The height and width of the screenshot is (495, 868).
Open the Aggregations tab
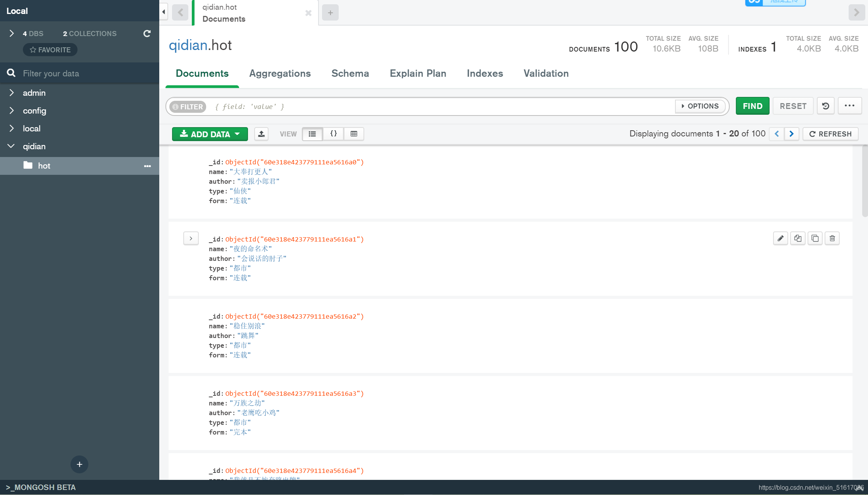[x=280, y=74]
